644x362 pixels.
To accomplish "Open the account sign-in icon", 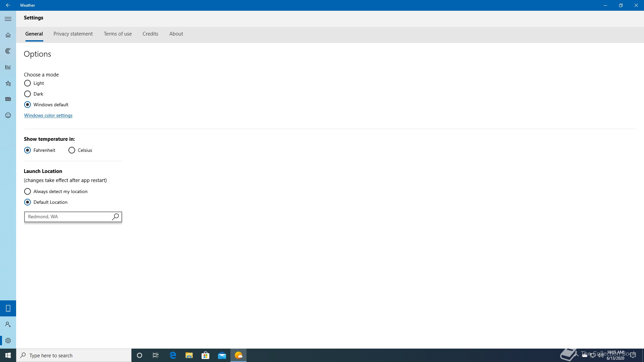I will [8, 324].
